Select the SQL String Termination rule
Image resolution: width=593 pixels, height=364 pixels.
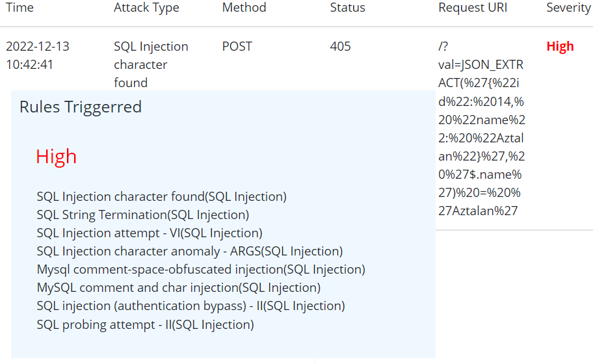coord(142,214)
